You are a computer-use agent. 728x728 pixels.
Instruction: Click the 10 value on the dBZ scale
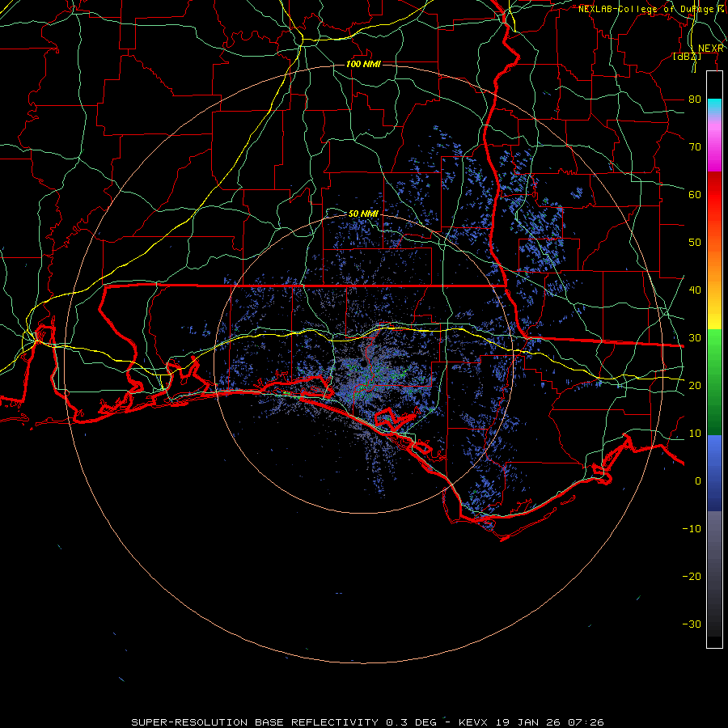click(695, 434)
